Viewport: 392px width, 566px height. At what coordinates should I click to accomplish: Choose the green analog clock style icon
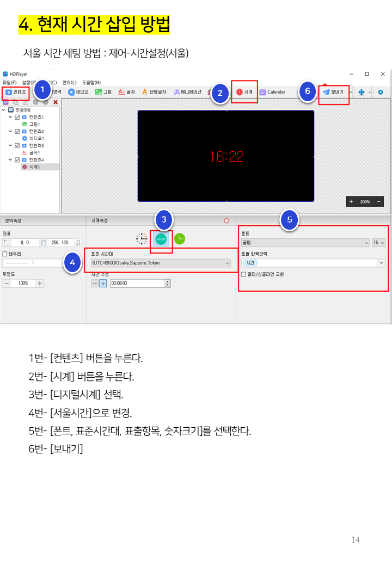tap(180, 238)
